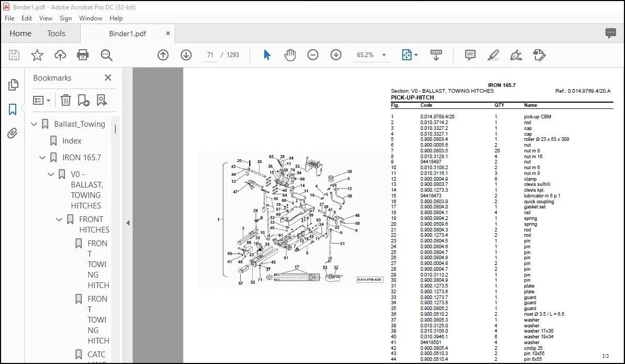Open bookmark options dropdown
Viewport: 625px width, 364px height.
42,100
